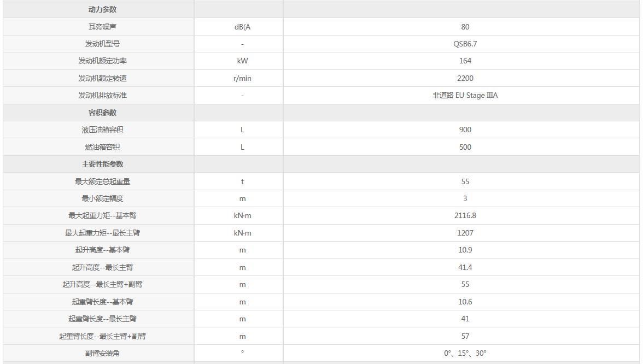Click the 燃油箱容积 row label
Screen dimensions: 643x364
(102, 146)
